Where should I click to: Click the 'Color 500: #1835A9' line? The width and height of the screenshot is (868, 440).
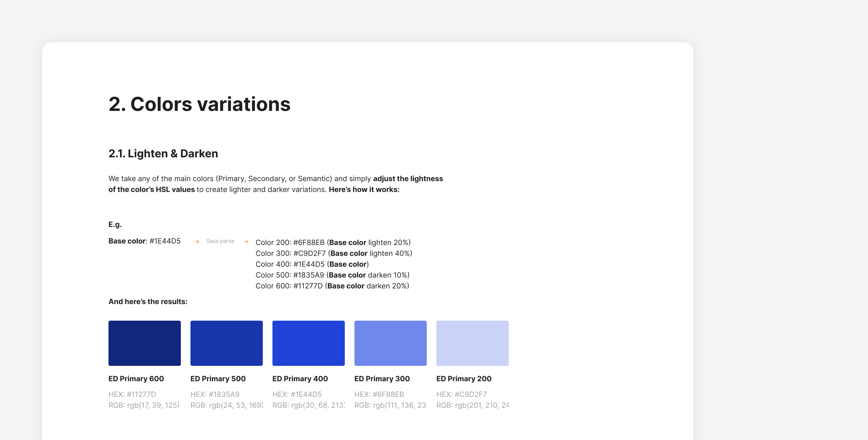point(332,275)
